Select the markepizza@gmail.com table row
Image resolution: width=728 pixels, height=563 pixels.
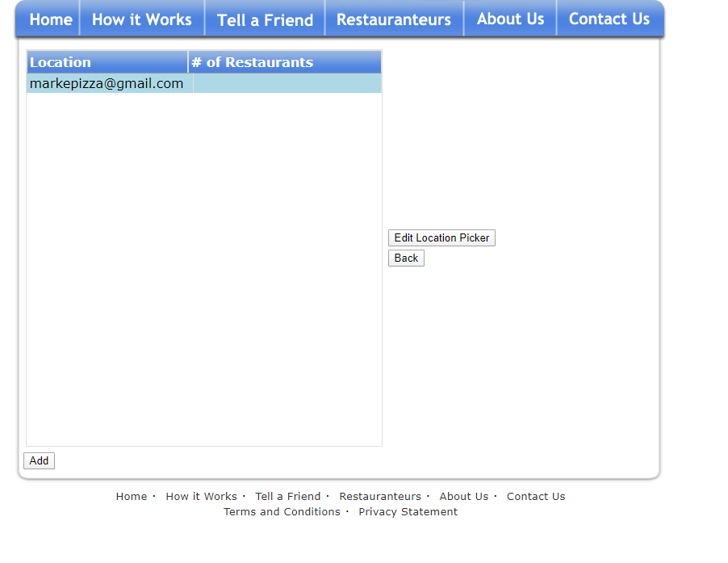tap(204, 84)
